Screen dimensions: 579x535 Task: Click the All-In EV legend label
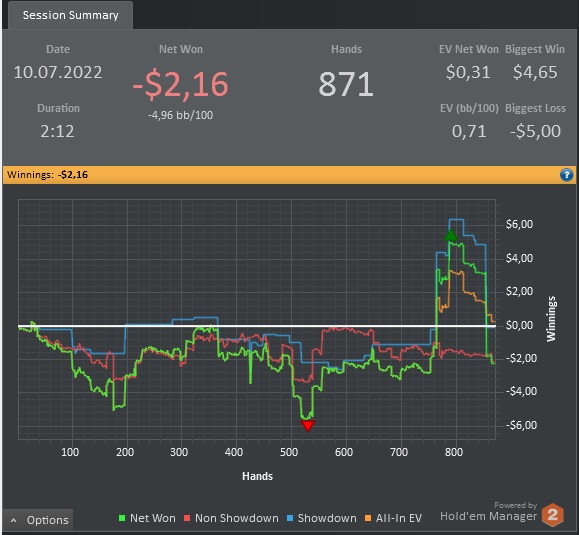click(x=399, y=518)
